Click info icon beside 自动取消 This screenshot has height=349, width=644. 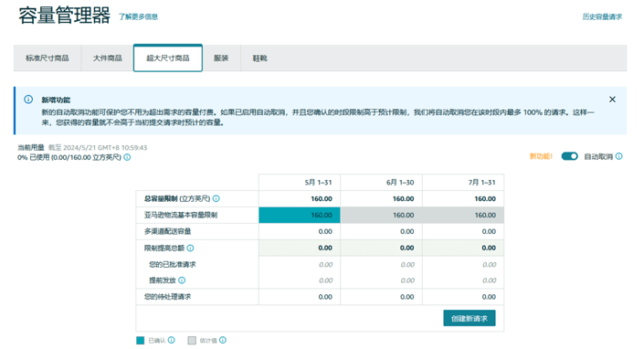click(619, 156)
